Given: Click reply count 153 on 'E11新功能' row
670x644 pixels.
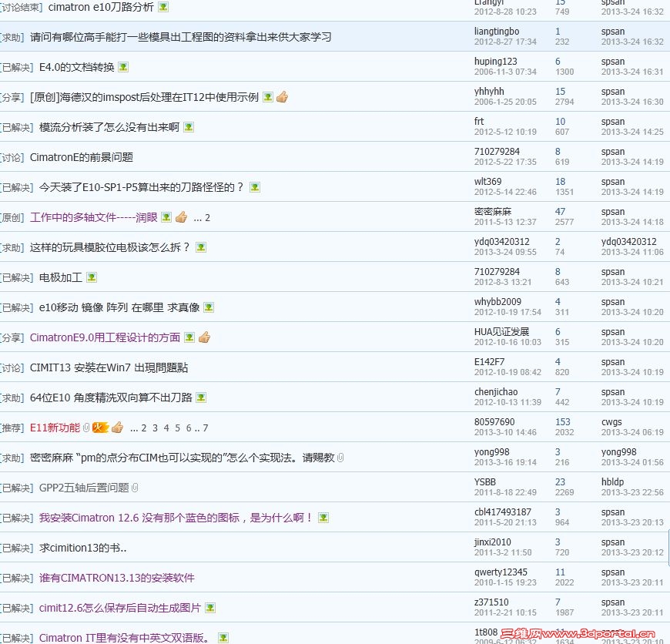Looking at the screenshot, I should tap(563, 422).
